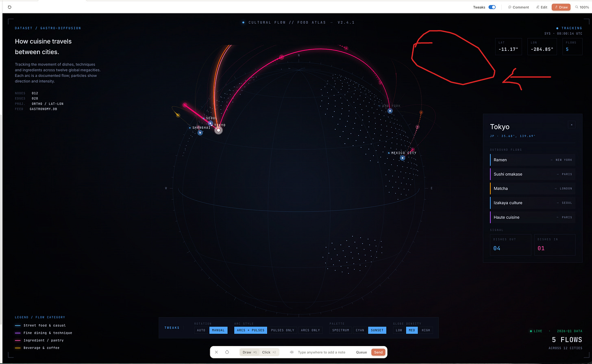Viewport: 592px width, 364px height.
Task: Select the Sushi omakase flow row
Action: (x=533, y=174)
